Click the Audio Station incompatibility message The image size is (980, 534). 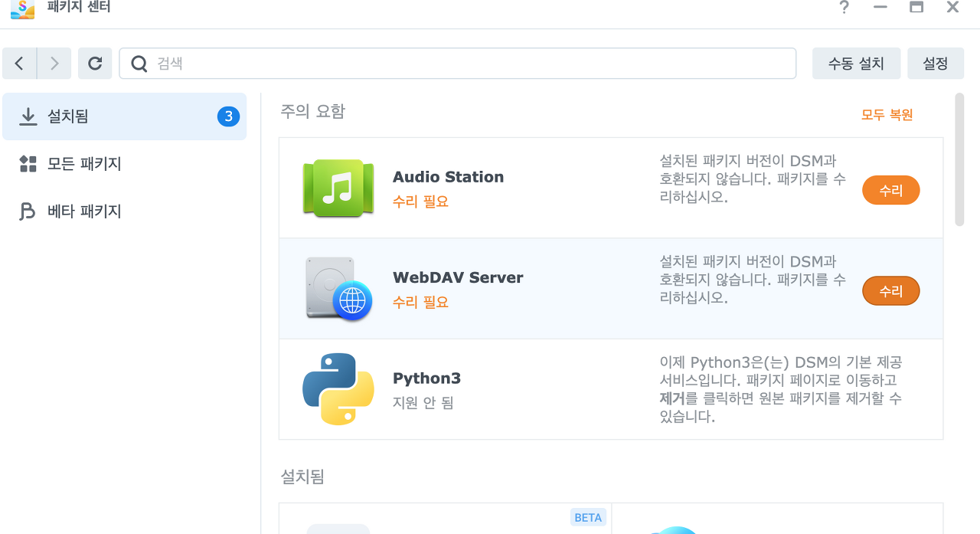[x=753, y=179]
